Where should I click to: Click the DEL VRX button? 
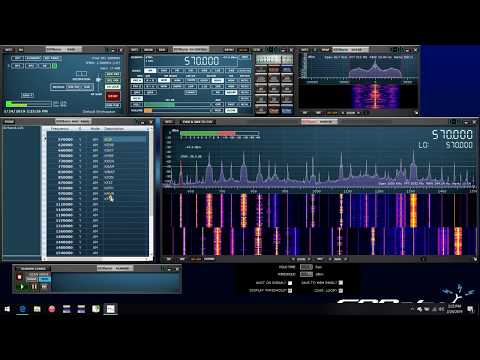(113, 81)
